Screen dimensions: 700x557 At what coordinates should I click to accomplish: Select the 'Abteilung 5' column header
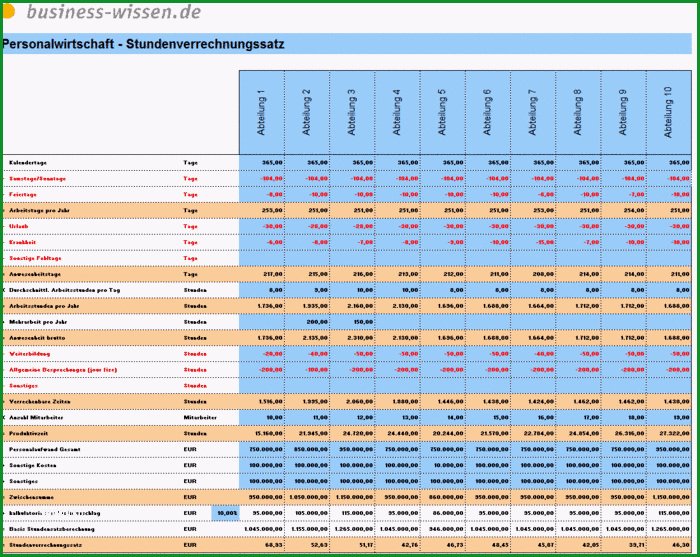pos(443,112)
